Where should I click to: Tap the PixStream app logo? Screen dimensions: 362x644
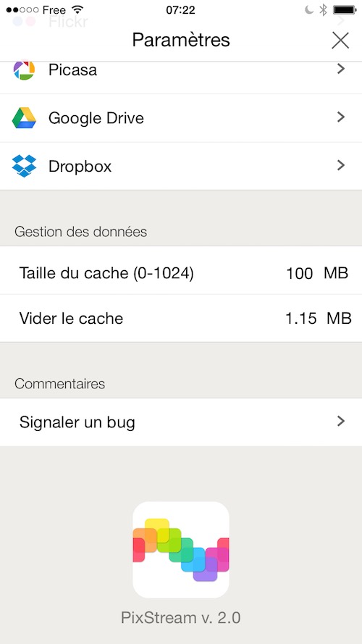pos(181,550)
